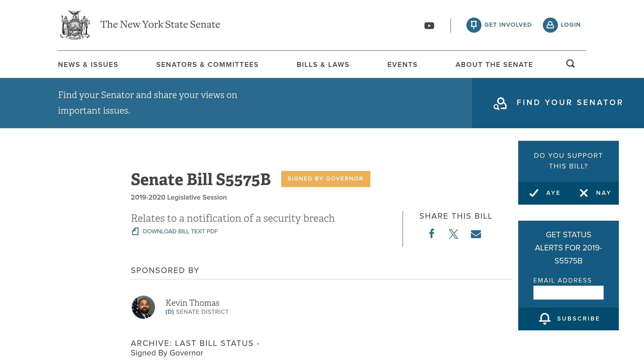Click the Login user icon
Screen dimensions: 644x362
pos(550,25)
